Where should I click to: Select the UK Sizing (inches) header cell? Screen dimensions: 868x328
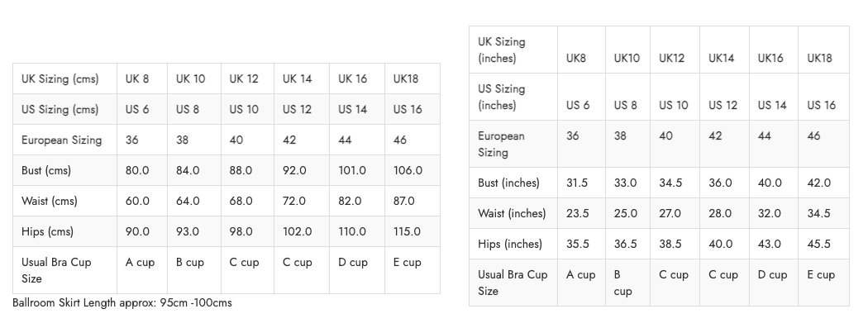(x=502, y=50)
